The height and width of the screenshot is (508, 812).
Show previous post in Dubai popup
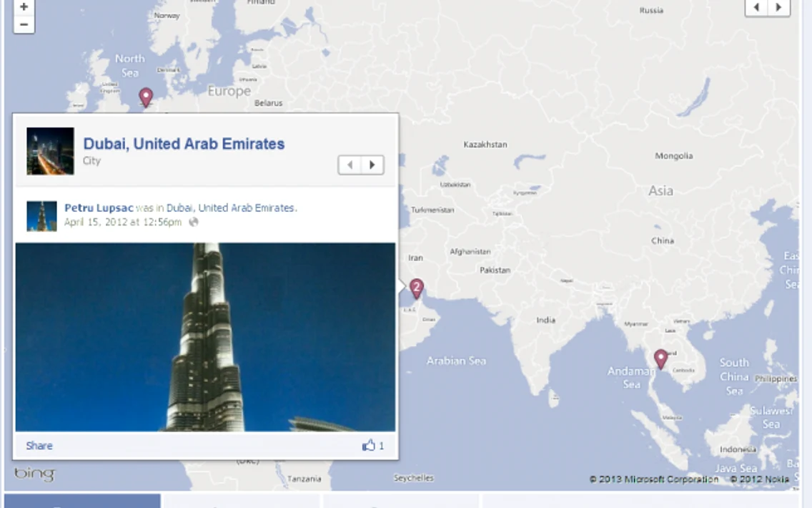tap(350, 165)
